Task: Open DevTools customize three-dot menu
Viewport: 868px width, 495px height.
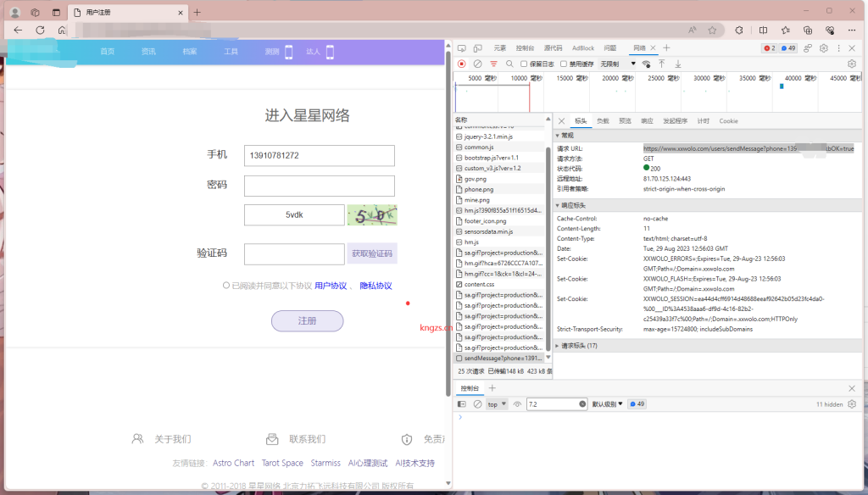Action: (x=838, y=48)
